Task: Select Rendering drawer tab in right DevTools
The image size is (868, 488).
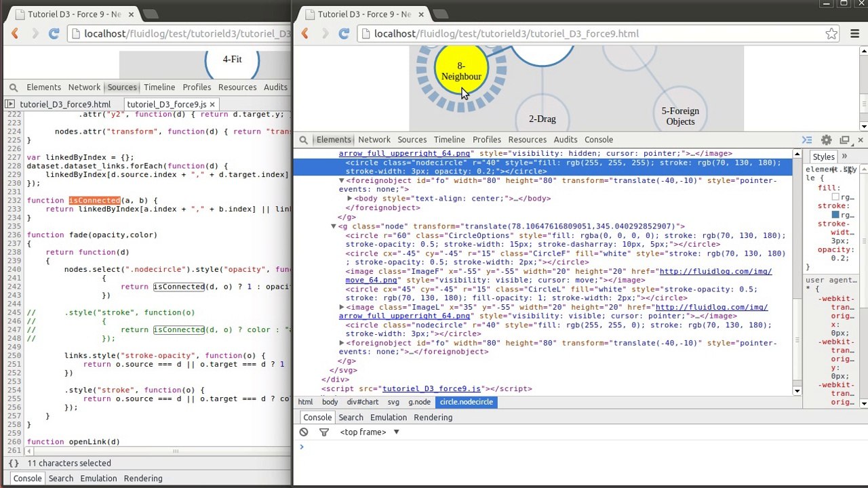Action: tap(433, 418)
